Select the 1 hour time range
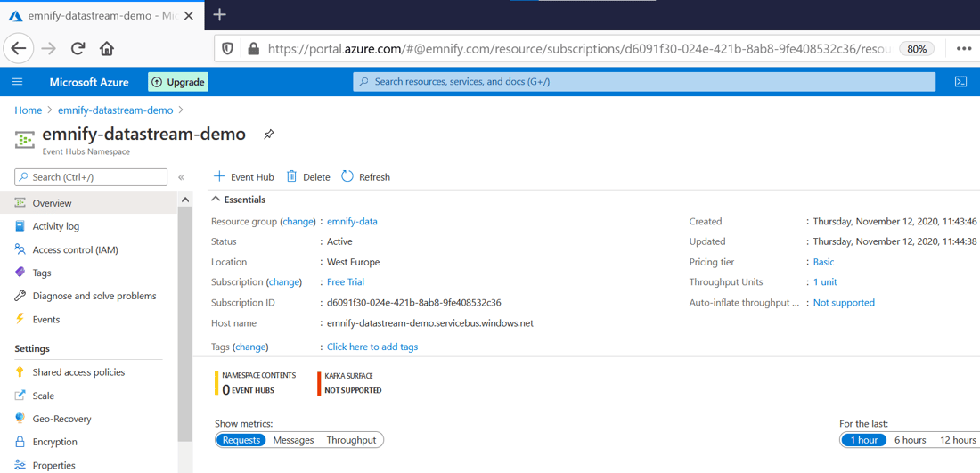The width and height of the screenshot is (980, 473). pyautogui.click(x=864, y=440)
